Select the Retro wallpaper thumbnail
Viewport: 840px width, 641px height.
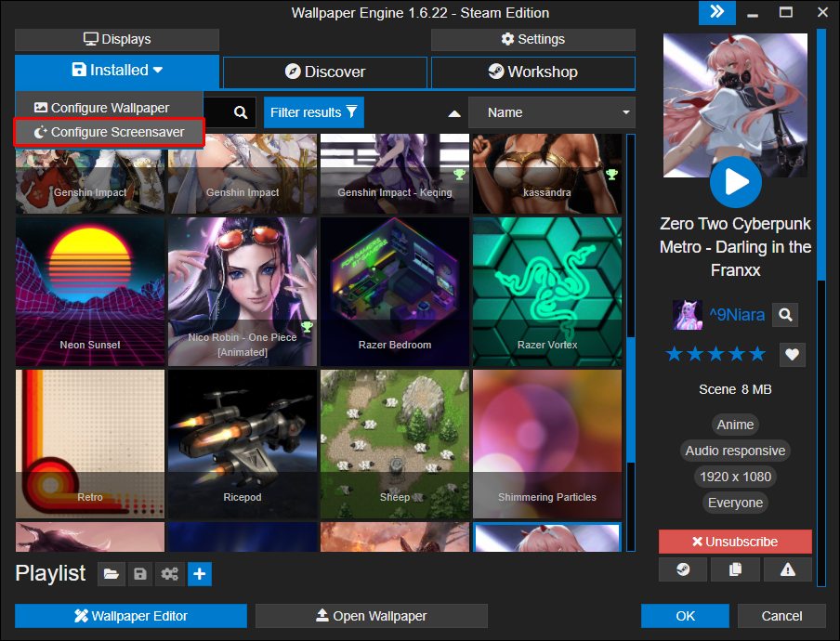(90, 444)
